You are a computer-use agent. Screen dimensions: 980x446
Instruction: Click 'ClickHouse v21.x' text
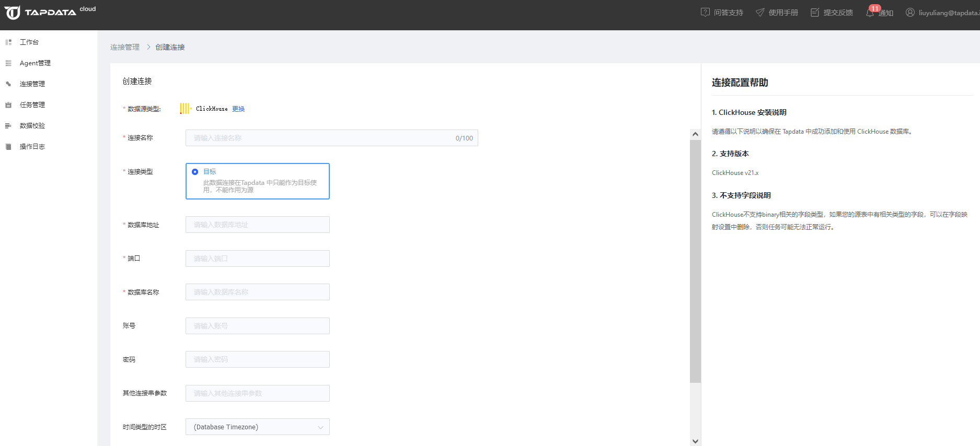coord(735,173)
